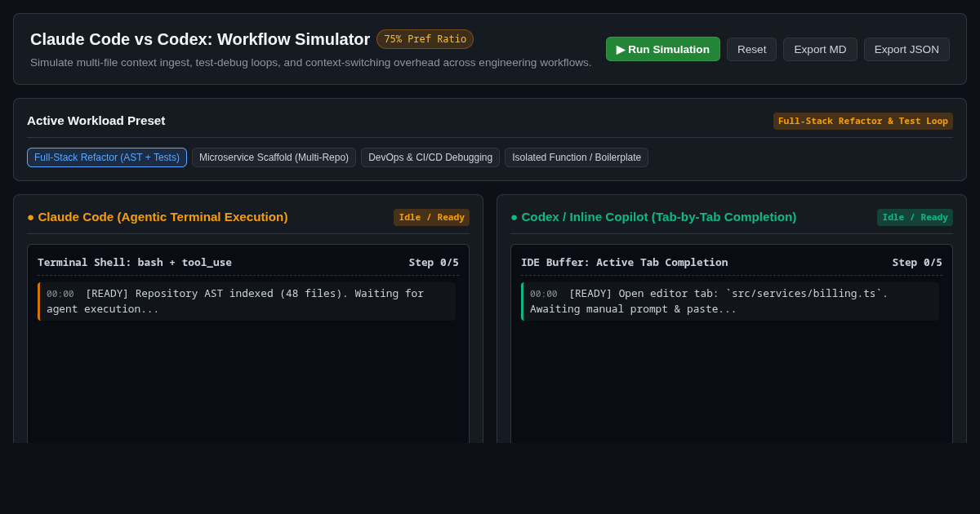Screen dimensions: 980x514
Task: Click the Claude Code (Agentic Terminal Execution) heading
Action: 158,217
